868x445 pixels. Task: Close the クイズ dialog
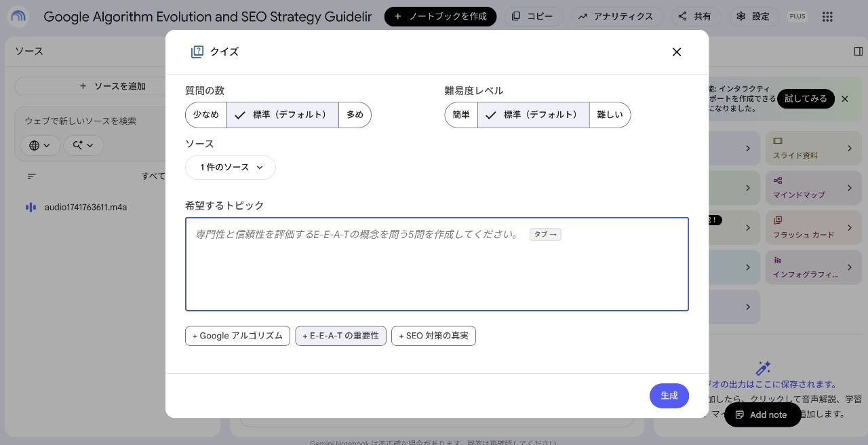(x=676, y=52)
